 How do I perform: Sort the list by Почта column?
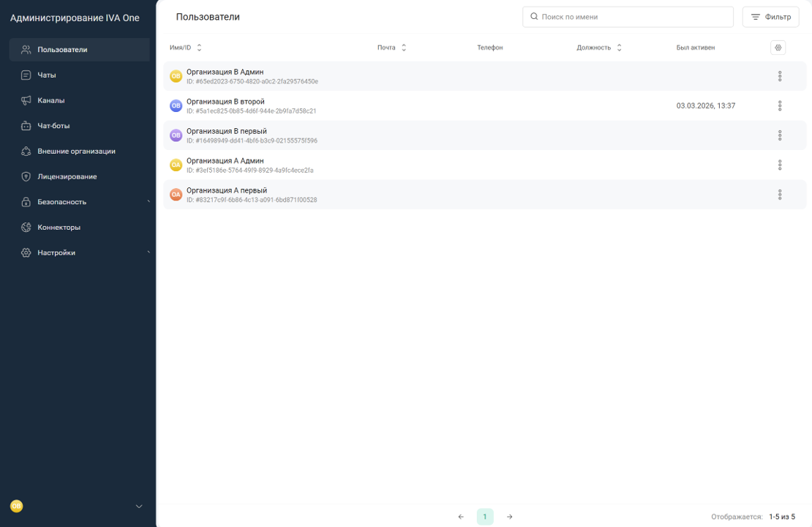coord(404,48)
